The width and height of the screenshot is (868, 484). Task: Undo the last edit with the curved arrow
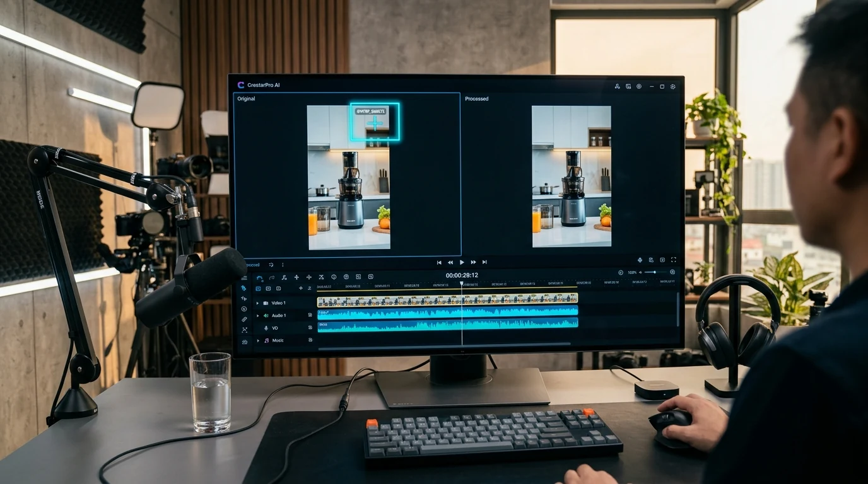point(259,277)
